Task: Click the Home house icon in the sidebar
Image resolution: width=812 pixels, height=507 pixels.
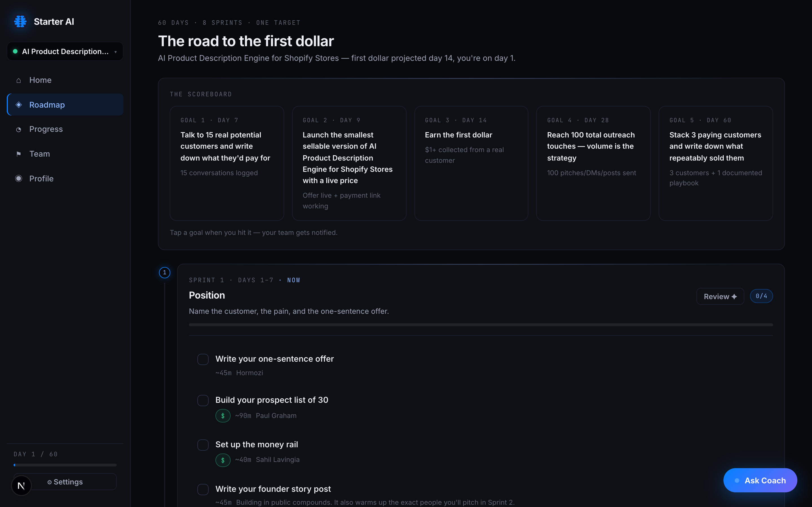Action: (19, 81)
